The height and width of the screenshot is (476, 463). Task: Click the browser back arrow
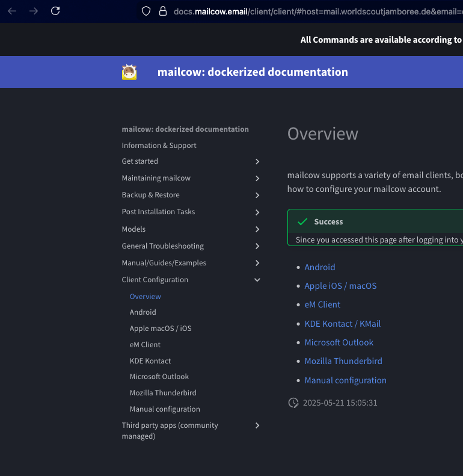point(12,11)
